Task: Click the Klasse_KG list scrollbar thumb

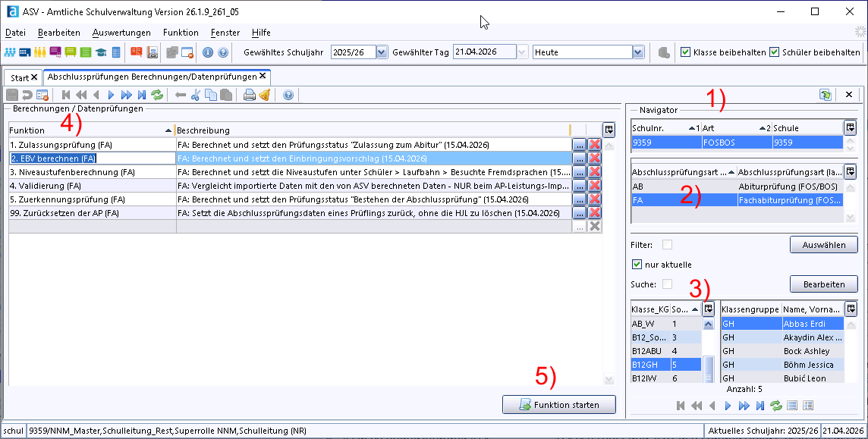Action: coord(708,368)
